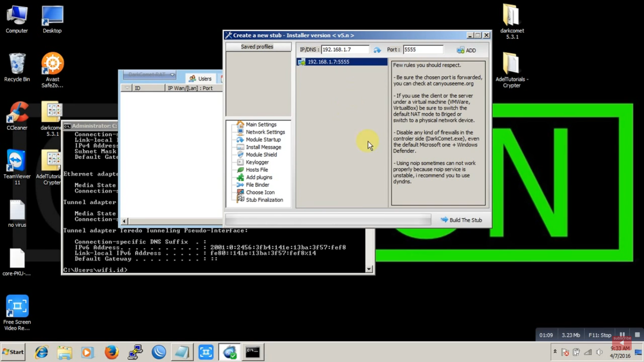Click the red X flag tray icon
The width and height of the screenshot is (644, 362).
pyautogui.click(x=565, y=352)
